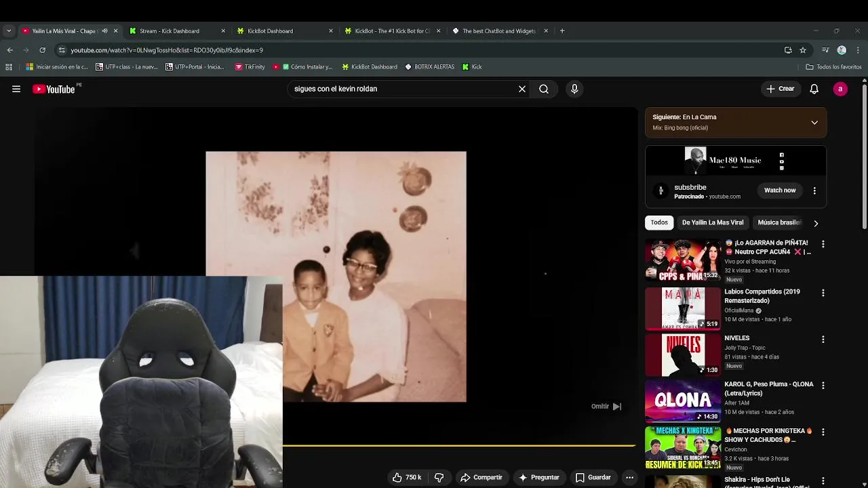Open the BOTRIX ALERTAS bookmark
This screenshot has height=488, width=868.
click(430, 67)
